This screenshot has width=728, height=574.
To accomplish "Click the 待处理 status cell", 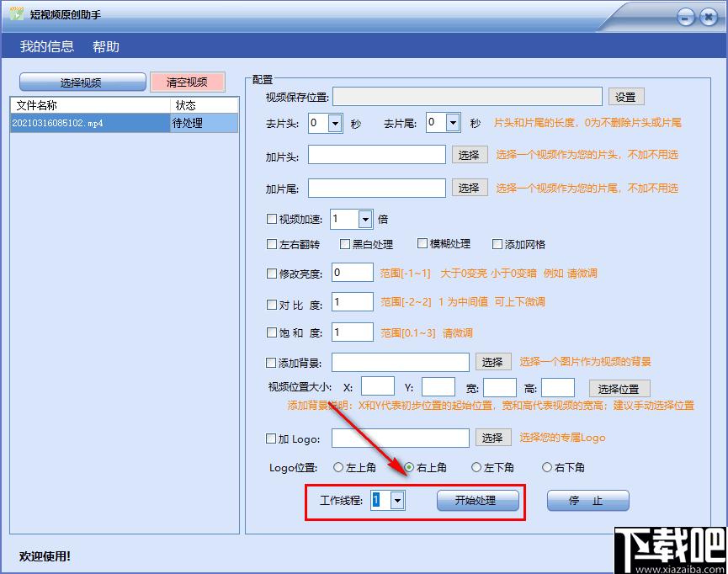I will [x=205, y=123].
